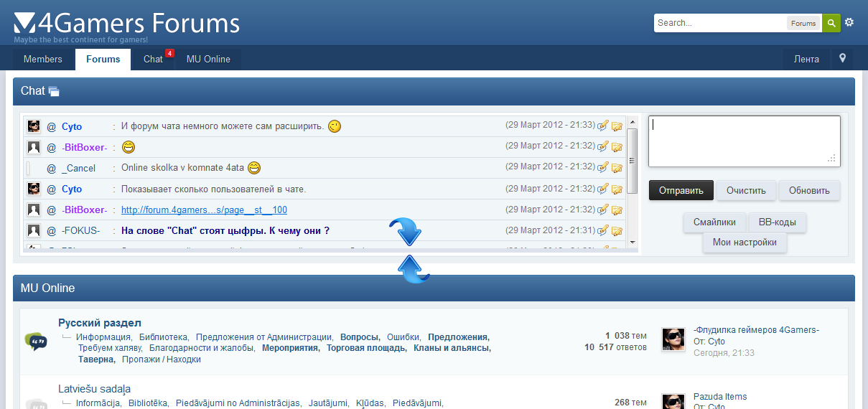
Task: Click Cyto's avatar thumbnail in last post
Action: tap(673, 339)
